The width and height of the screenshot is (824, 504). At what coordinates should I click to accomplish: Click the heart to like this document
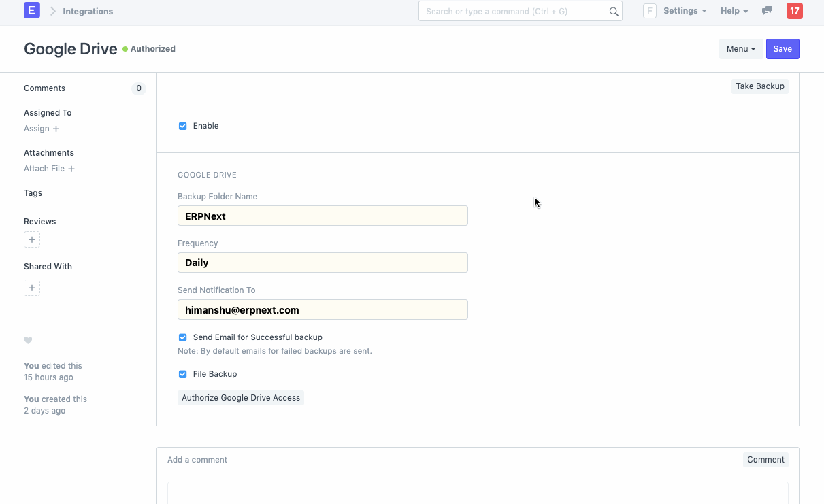pos(28,340)
